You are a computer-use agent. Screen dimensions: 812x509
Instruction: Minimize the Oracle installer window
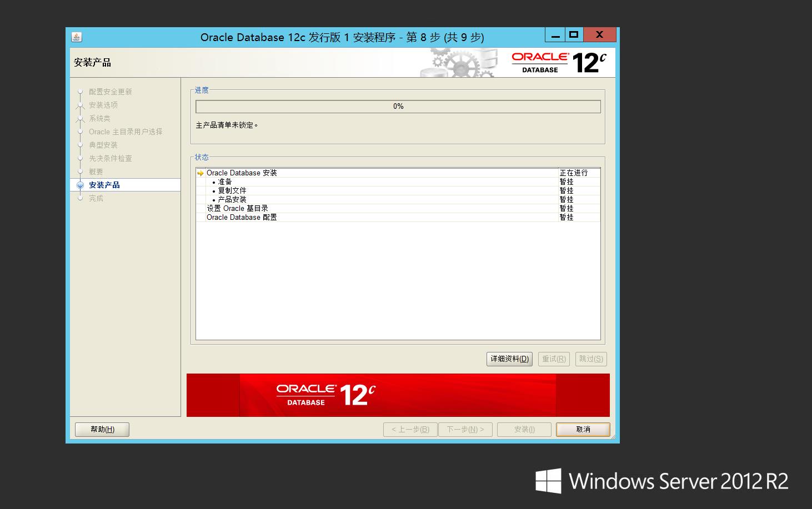pyautogui.click(x=555, y=35)
